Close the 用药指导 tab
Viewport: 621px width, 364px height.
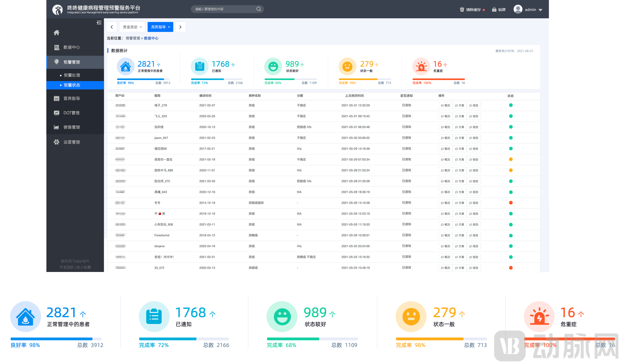pyautogui.click(x=169, y=27)
